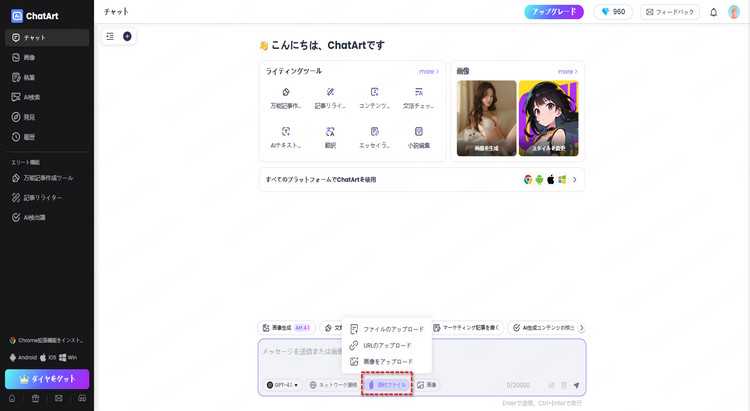This screenshot has height=411, width=750.
Task: Select the AIテキスト tool icon
Action: coord(286,137)
